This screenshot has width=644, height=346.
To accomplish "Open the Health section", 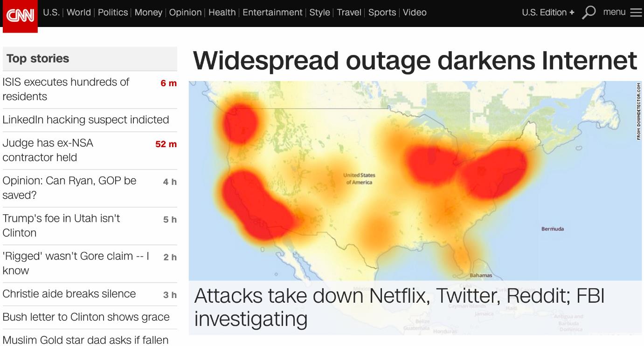I will coord(222,13).
